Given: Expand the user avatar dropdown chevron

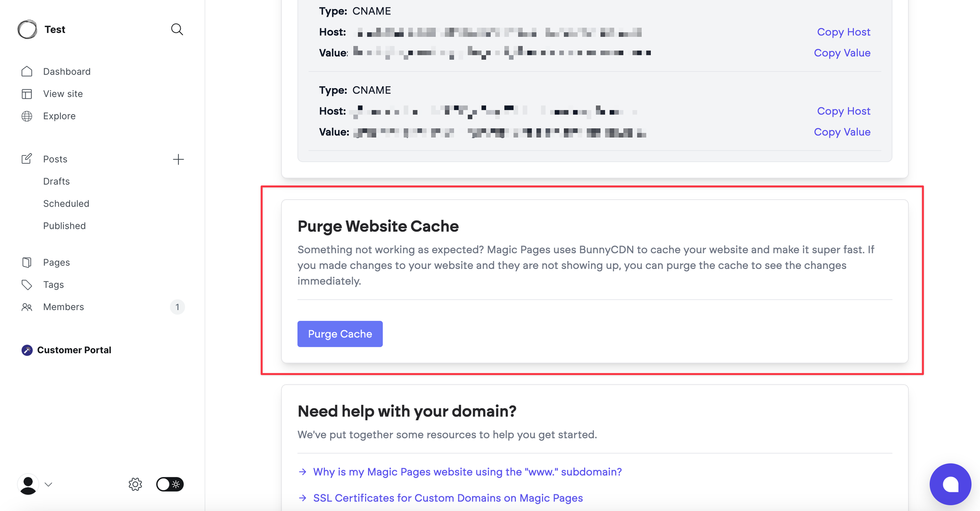Looking at the screenshot, I should pyautogui.click(x=48, y=485).
